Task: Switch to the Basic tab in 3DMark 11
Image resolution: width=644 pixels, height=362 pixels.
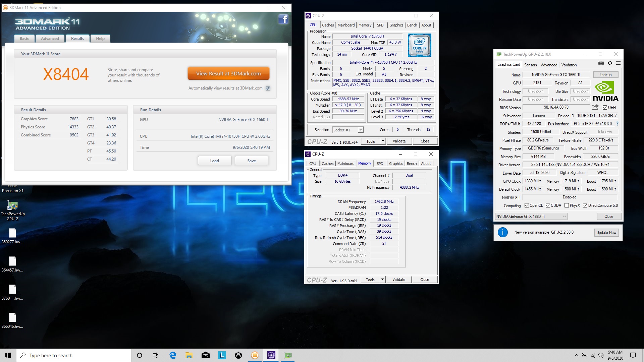Action: coord(24,39)
